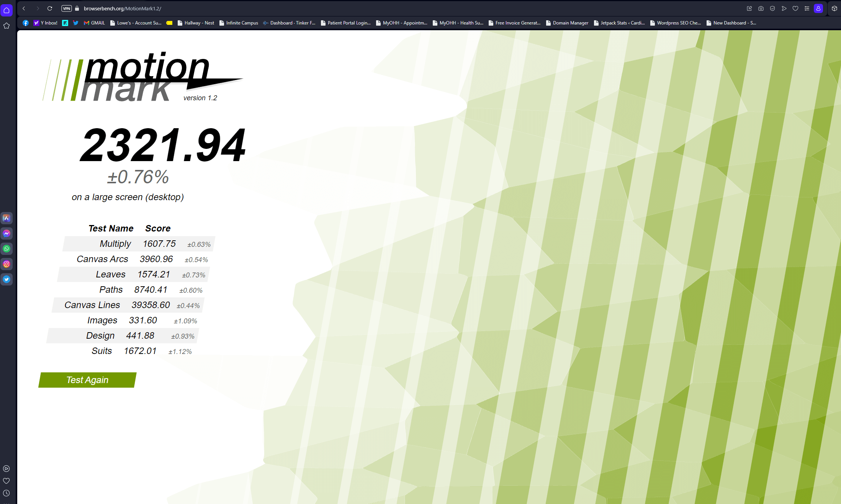This screenshot has width=841, height=504.
Task: Open the Player icon in the sidebar
Action: click(7, 469)
